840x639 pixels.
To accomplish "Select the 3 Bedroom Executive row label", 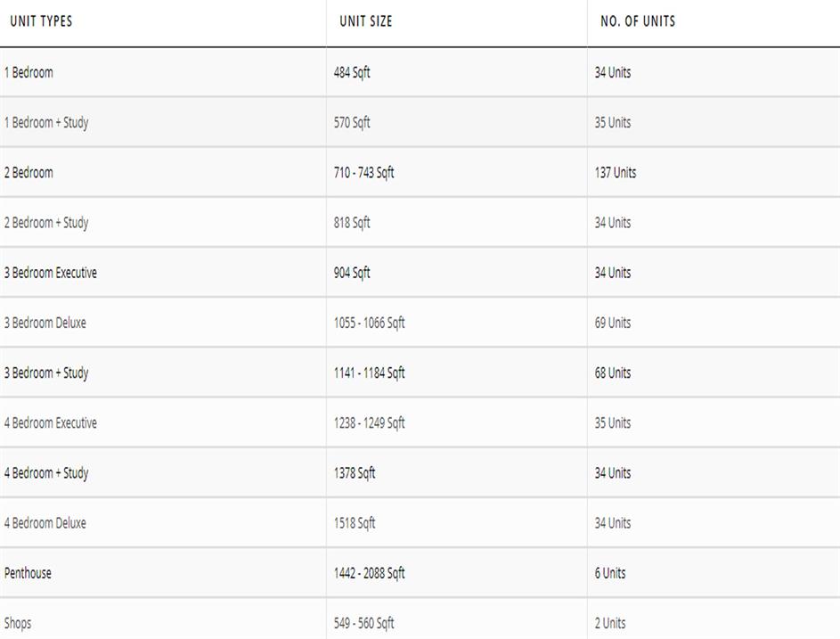I will coord(51,273).
